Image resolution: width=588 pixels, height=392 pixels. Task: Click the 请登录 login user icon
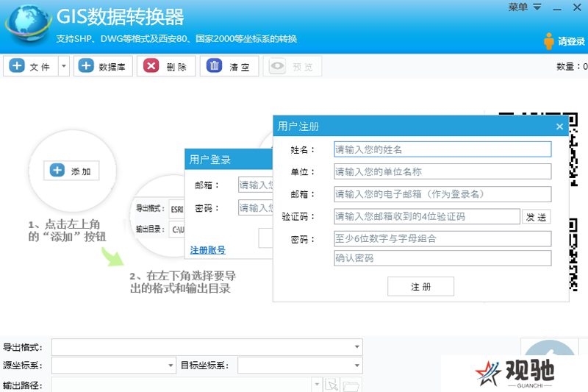tap(548, 41)
